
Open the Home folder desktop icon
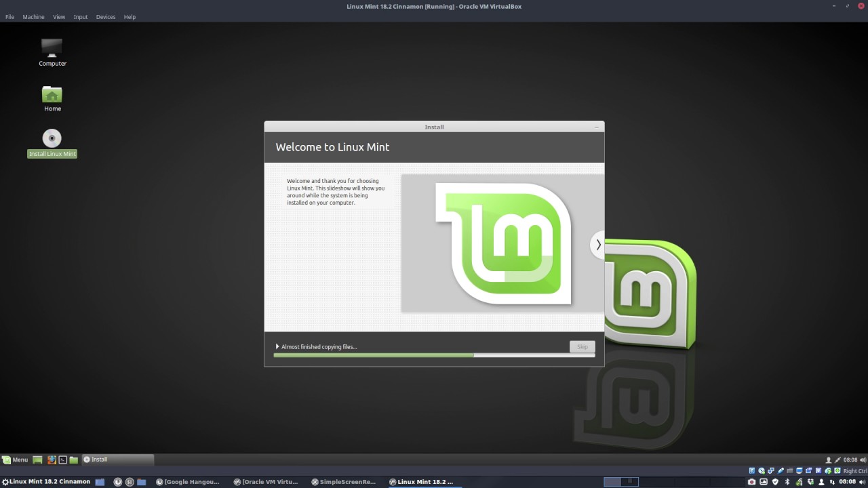[52, 98]
